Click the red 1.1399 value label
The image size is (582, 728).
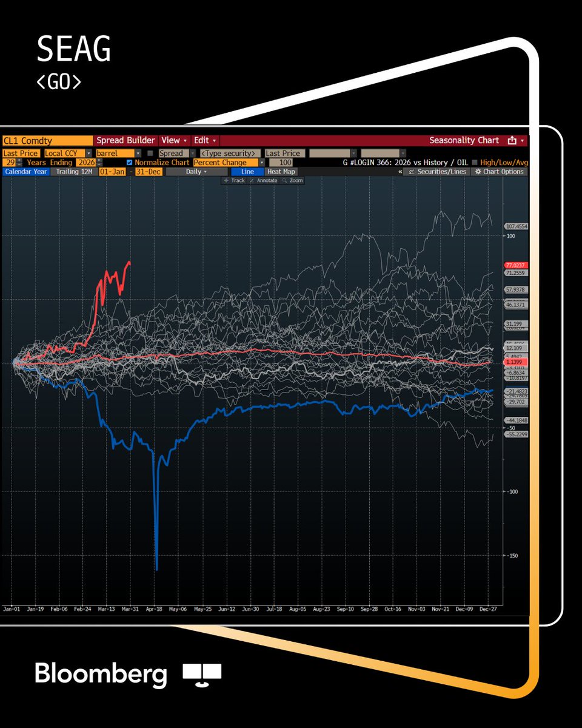tap(517, 362)
